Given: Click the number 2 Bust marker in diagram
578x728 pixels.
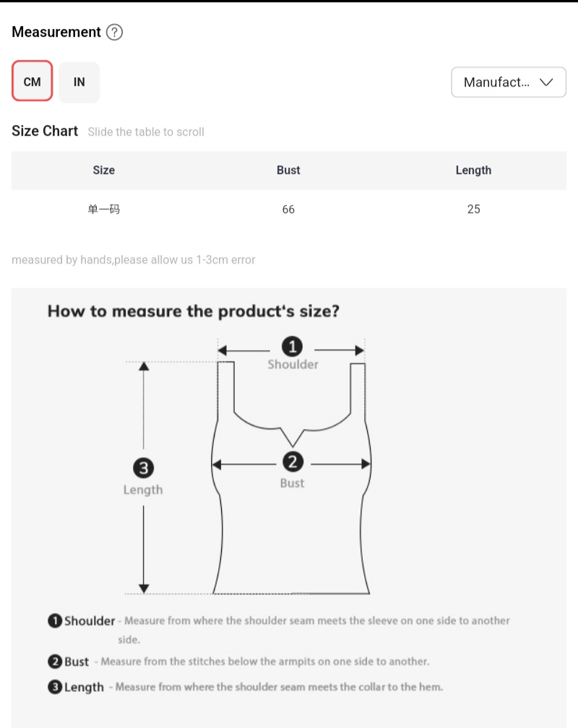Looking at the screenshot, I should coord(292,462).
